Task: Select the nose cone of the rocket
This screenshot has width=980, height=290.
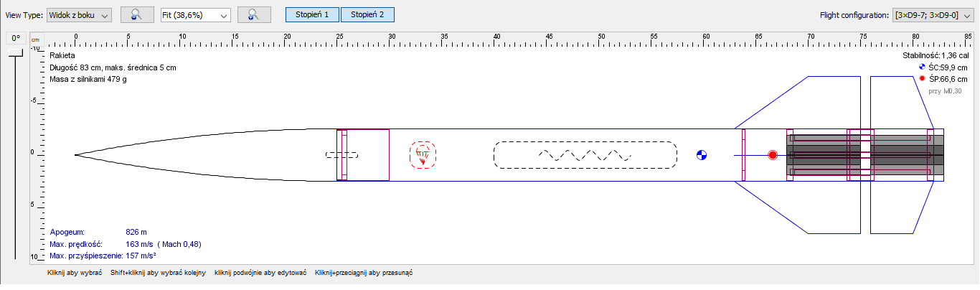Action: pyautogui.click(x=215, y=154)
